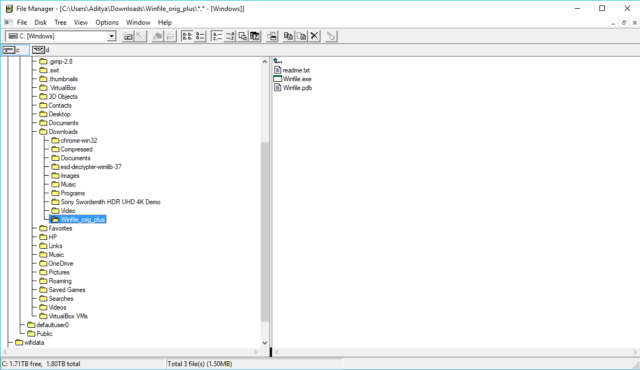Select the chrome-win32 folder
The height and width of the screenshot is (370, 640).
point(74,141)
